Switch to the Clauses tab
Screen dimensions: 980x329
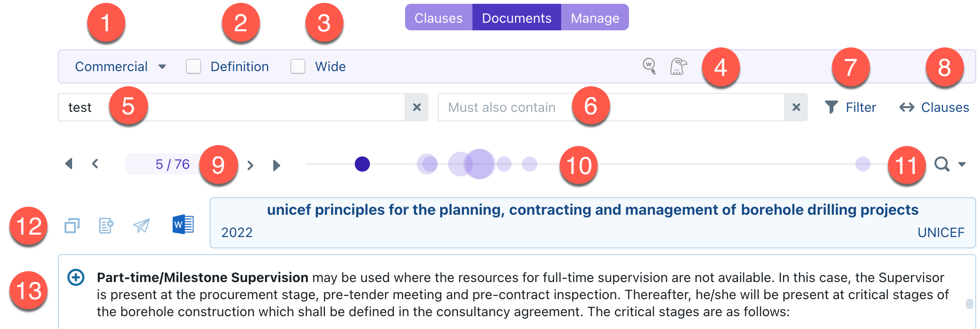click(x=438, y=18)
